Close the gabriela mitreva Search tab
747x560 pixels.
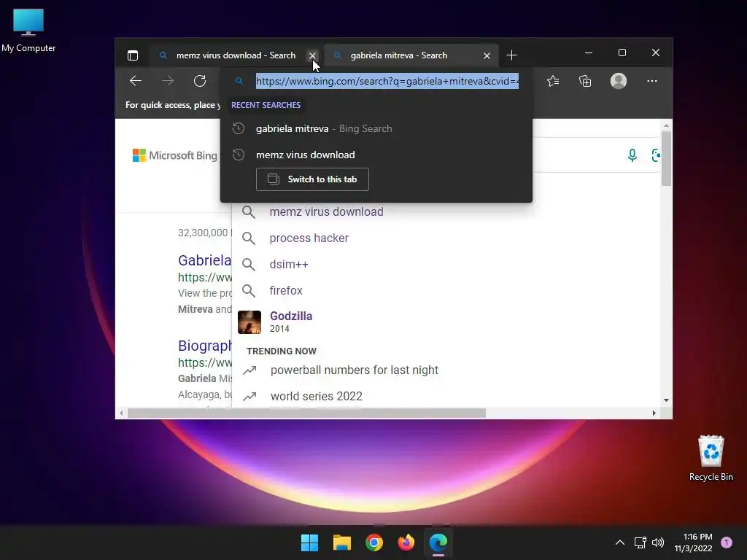pos(487,55)
